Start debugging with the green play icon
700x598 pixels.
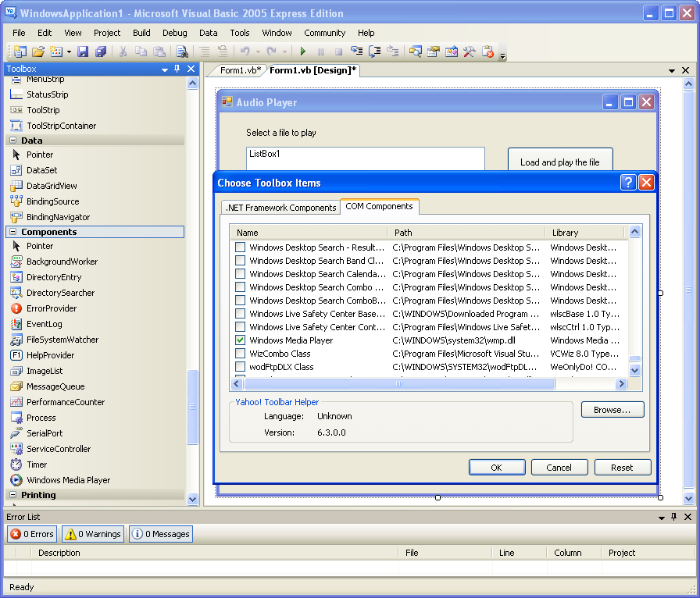pyautogui.click(x=302, y=52)
